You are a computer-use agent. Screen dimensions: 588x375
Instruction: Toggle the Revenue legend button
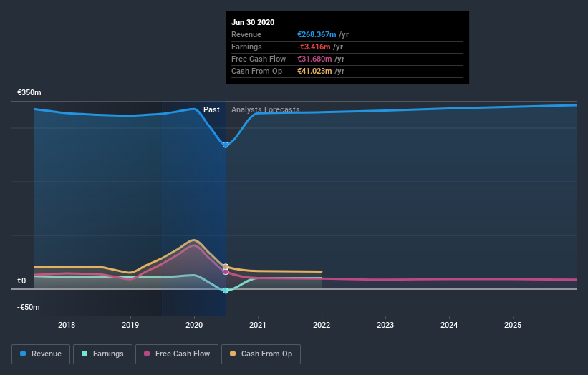[41, 354]
